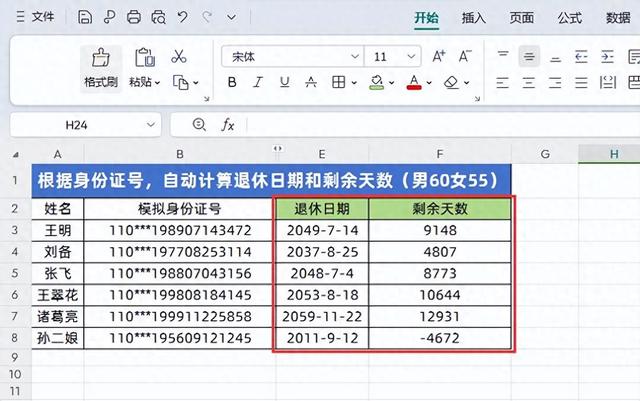The image size is (640, 401).
Task: Click the hidden columns expand marker
Action: tap(278, 149)
